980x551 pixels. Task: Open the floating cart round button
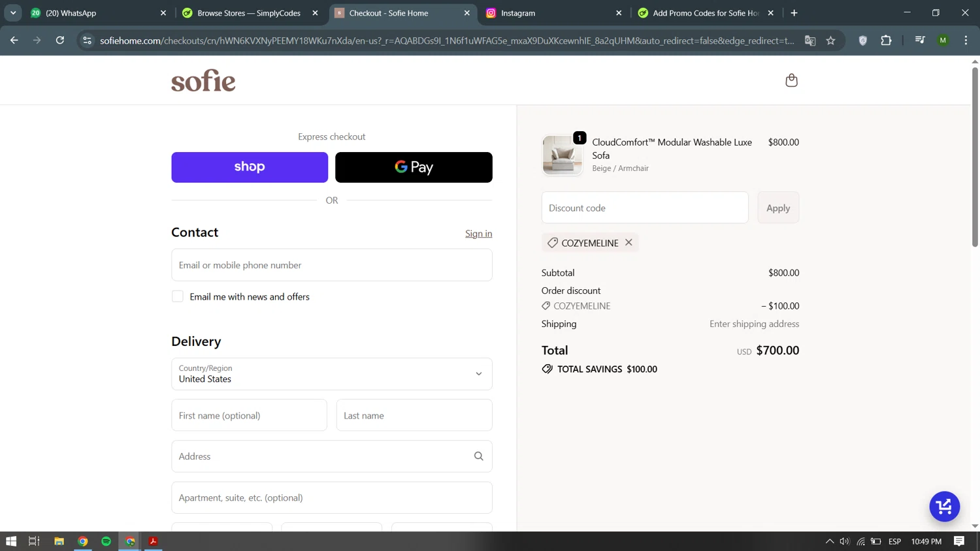pos(945,507)
